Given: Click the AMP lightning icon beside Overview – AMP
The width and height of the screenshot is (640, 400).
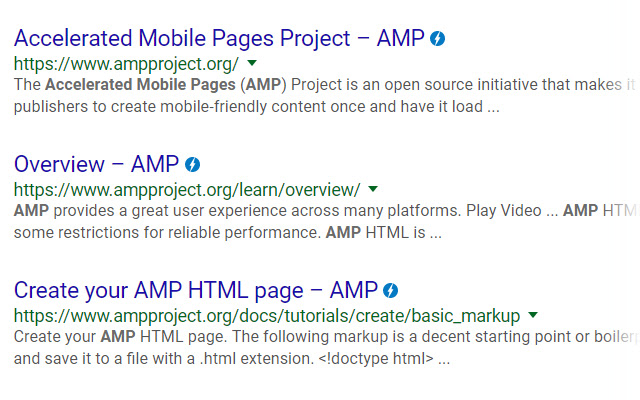Looking at the screenshot, I should [192, 165].
